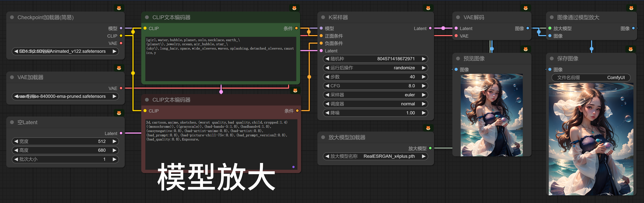Viewport: 644px width, 203px height.
Task: Increase 批次大小 with its right arrow
Action: [x=115, y=159]
